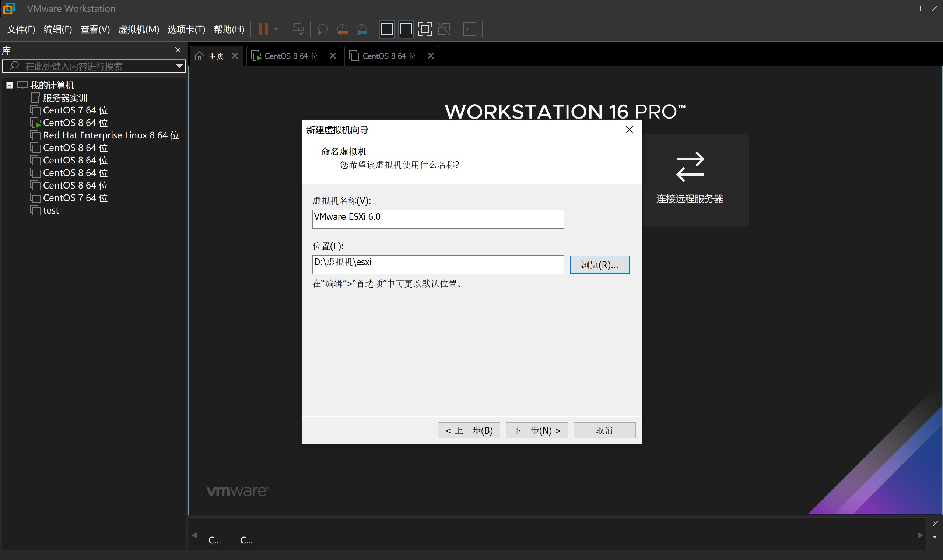Select the test virtual machine entry

pos(51,211)
